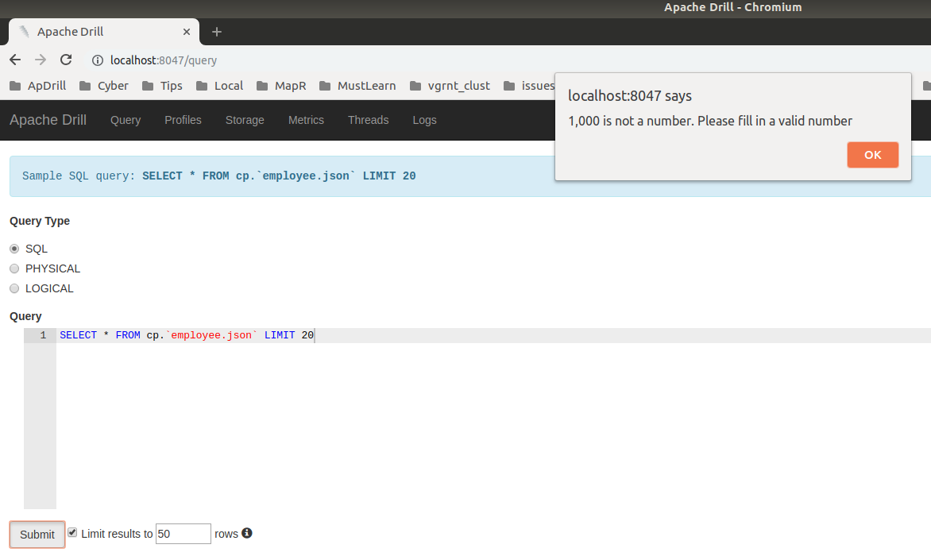Click inside the SQL query editor line 1
931x560 pixels.
(x=493, y=335)
